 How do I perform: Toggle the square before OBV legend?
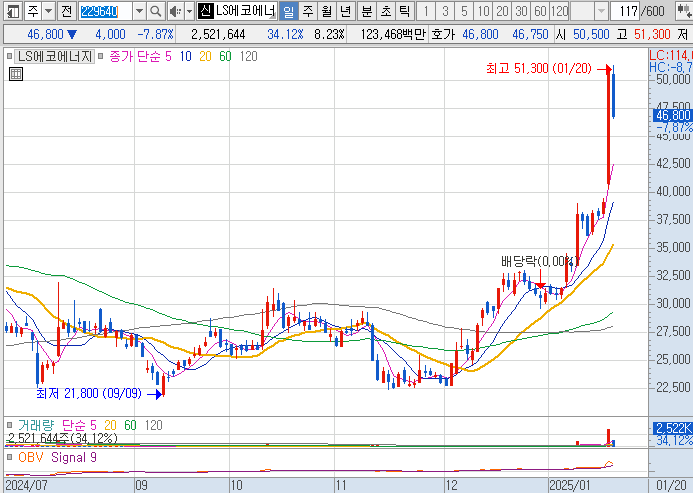(x=9, y=457)
